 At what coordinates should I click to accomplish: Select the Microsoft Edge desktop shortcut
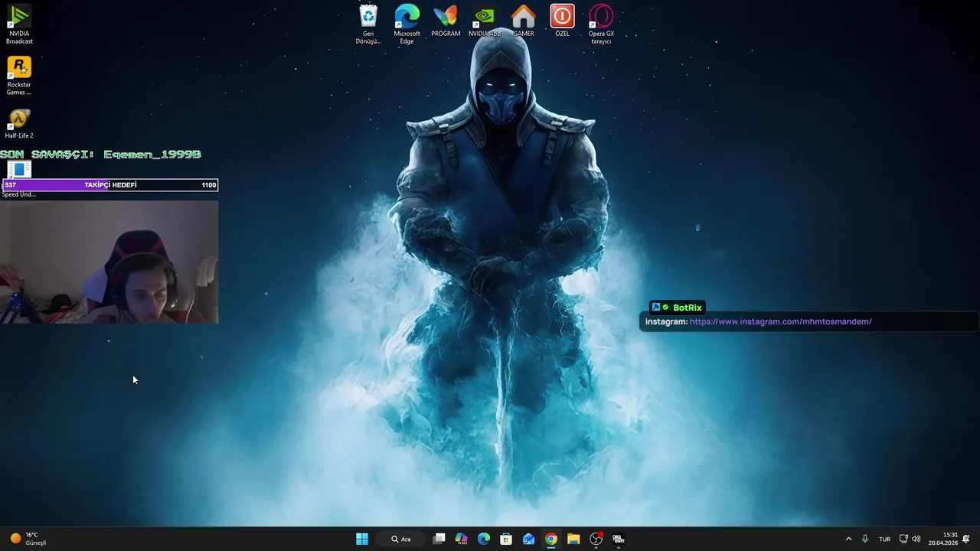pos(407,24)
